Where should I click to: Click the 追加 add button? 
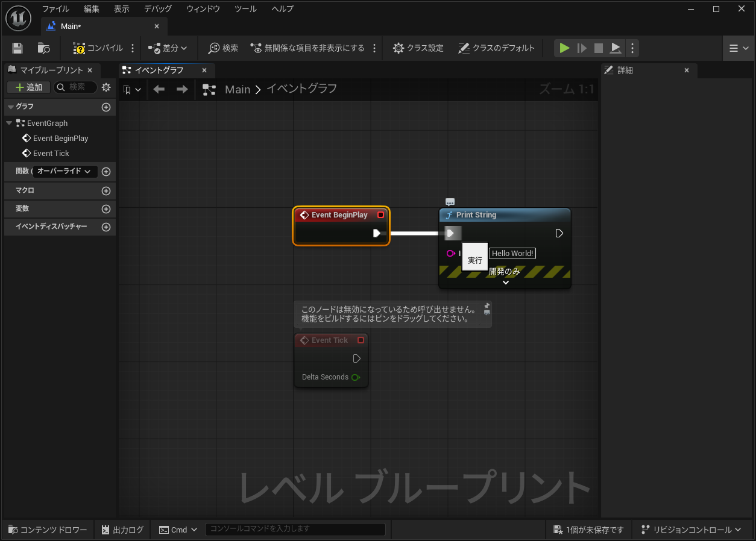coord(28,87)
